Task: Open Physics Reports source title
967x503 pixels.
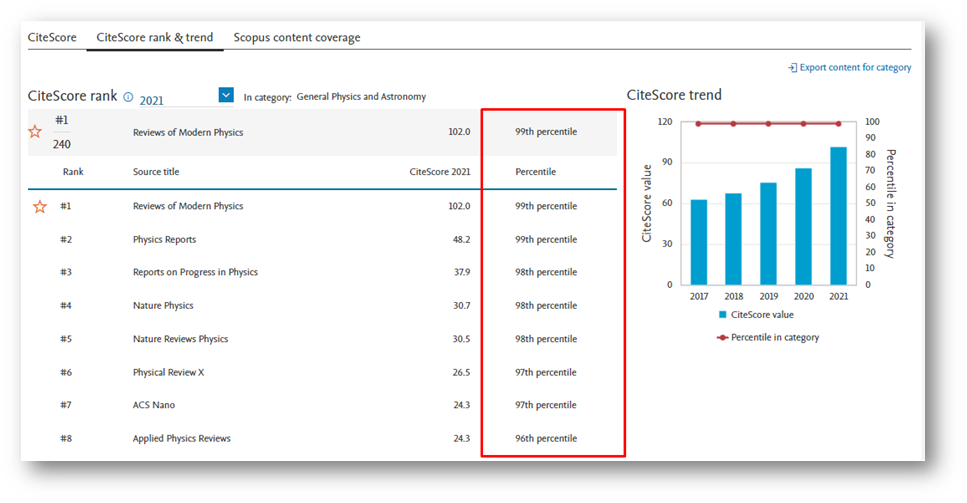Action: 164,239
